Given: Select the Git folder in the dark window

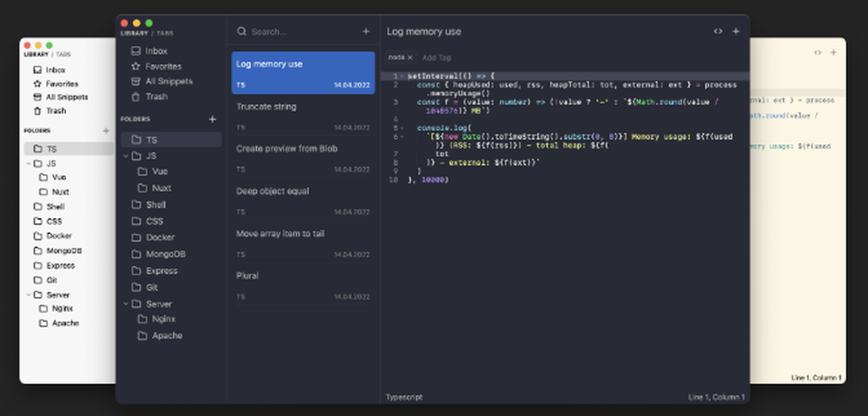Looking at the screenshot, I should click(x=144, y=287).
